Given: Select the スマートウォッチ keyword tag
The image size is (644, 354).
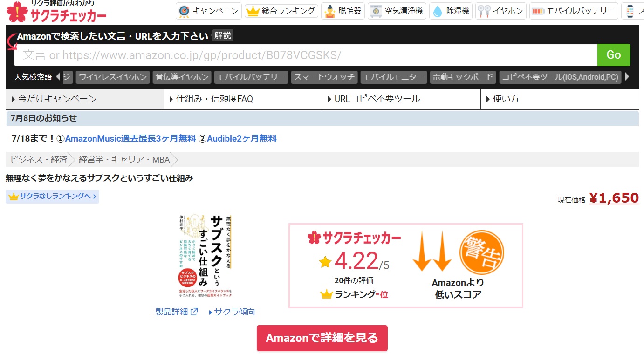Looking at the screenshot, I should (324, 77).
